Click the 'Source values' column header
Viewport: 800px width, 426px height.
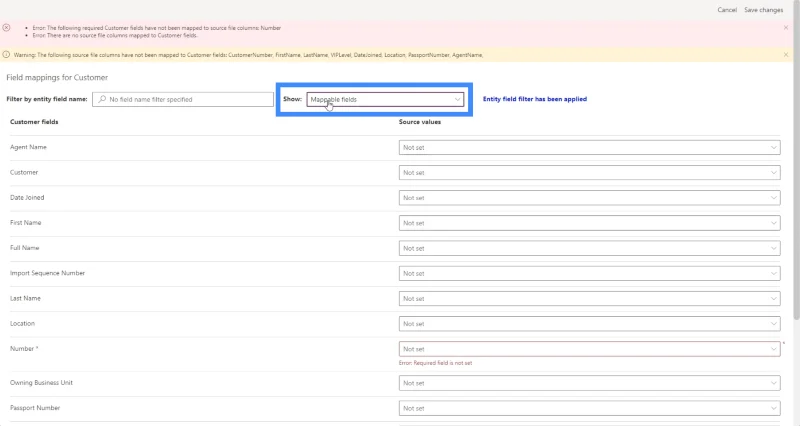point(420,122)
